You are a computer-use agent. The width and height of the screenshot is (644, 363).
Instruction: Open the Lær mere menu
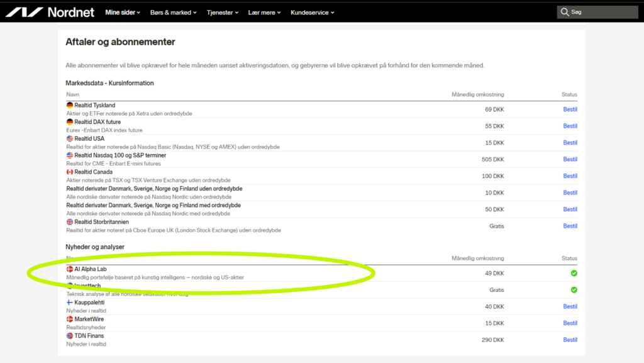[264, 13]
